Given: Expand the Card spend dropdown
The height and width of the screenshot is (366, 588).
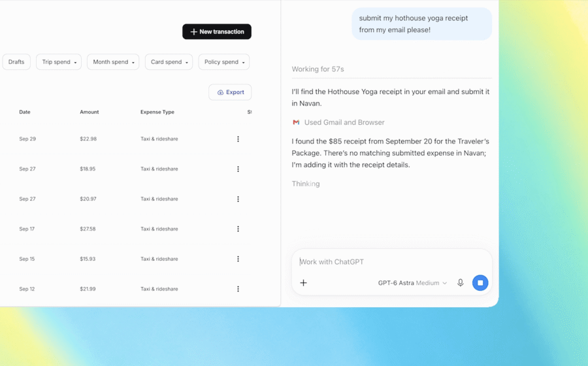Looking at the screenshot, I should (169, 62).
